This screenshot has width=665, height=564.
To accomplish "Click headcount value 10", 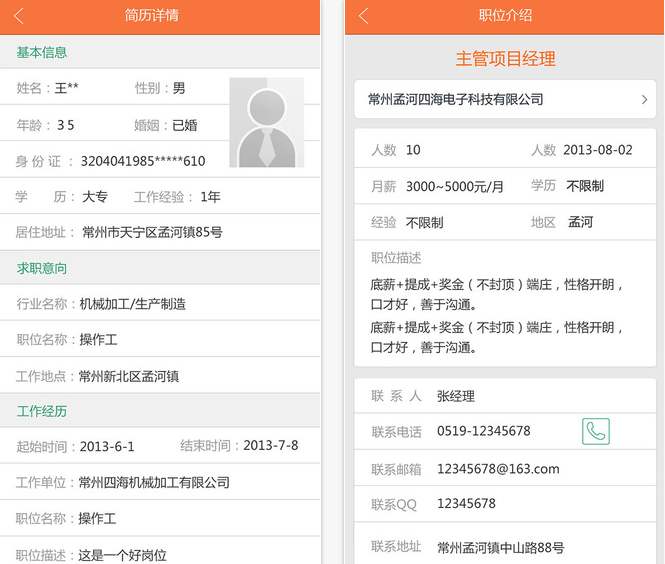I will pyautogui.click(x=413, y=150).
